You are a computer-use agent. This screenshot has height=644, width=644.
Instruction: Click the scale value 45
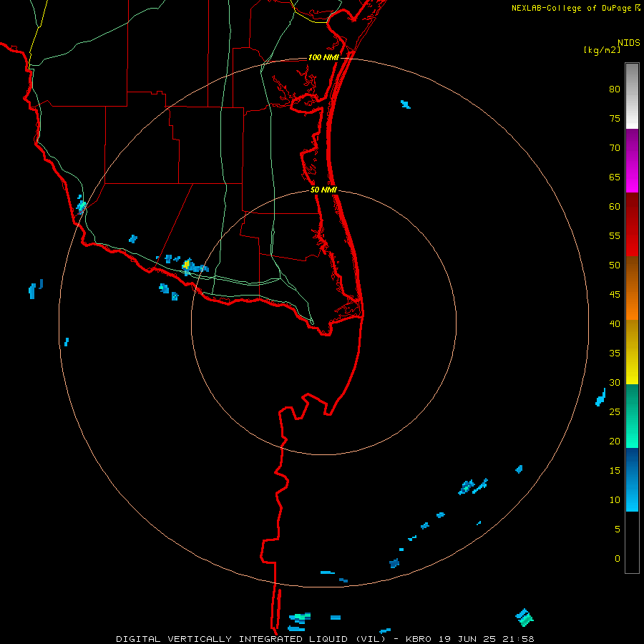pyautogui.click(x=615, y=295)
